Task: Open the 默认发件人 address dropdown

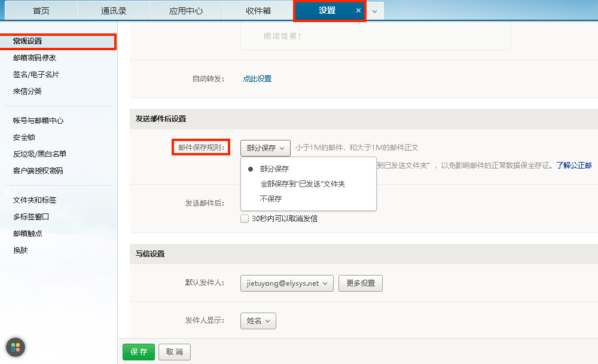Action: (x=286, y=284)
